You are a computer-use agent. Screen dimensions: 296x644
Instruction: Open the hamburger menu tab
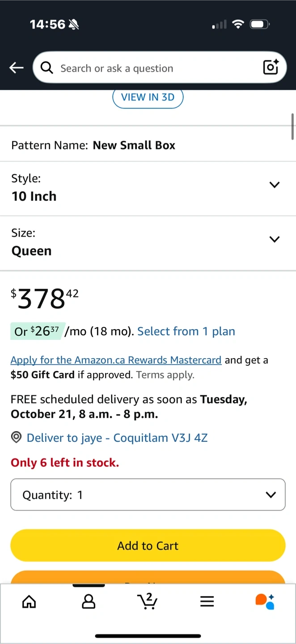pyautogui.click(x=207, y=602)
